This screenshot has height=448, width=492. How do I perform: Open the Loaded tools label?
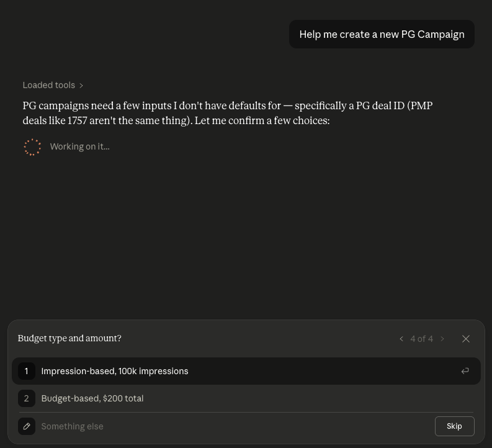(x=49, y=85)
